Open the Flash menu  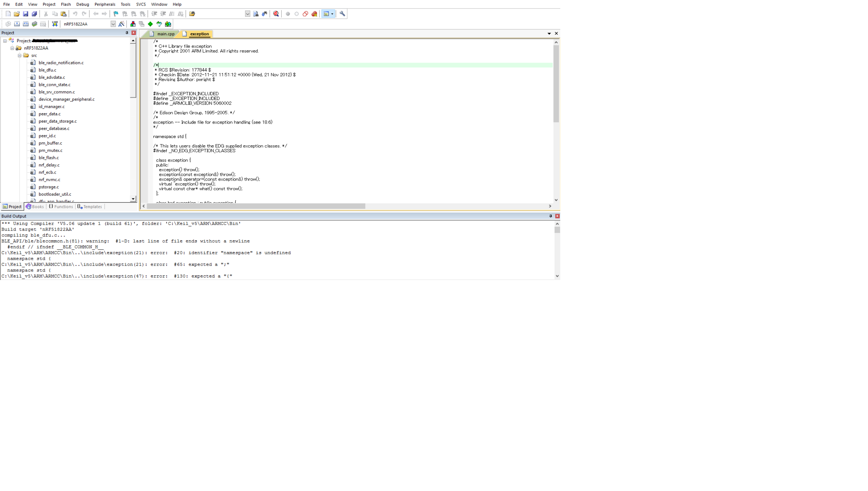[65, 4]
